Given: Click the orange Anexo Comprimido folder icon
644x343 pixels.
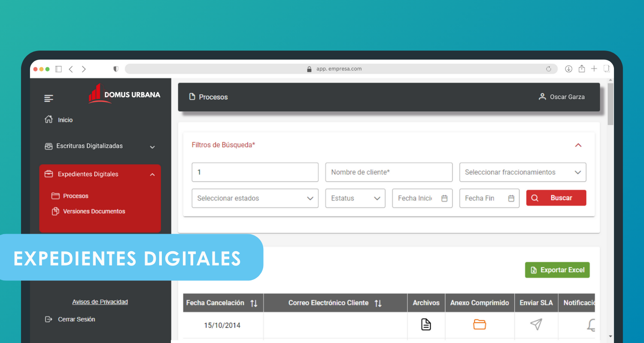Looking at the screenshot, I should (x=479, y=325).
